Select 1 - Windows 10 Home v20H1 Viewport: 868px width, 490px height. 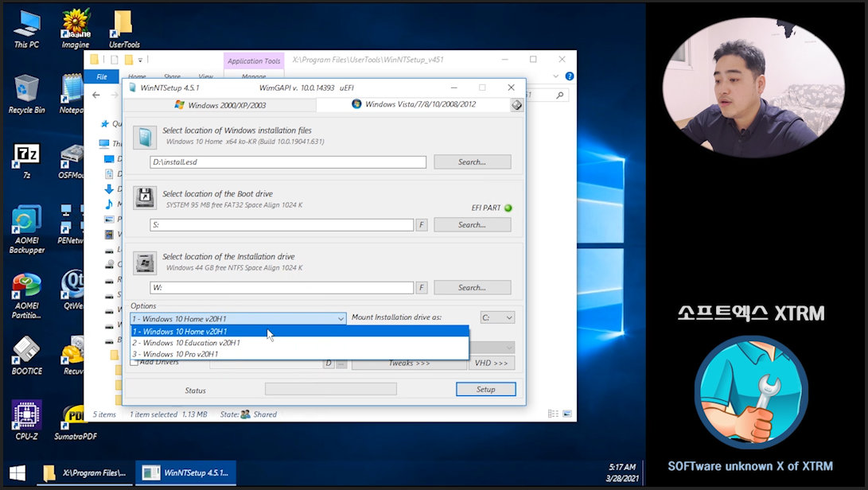(x=299, y=332)
